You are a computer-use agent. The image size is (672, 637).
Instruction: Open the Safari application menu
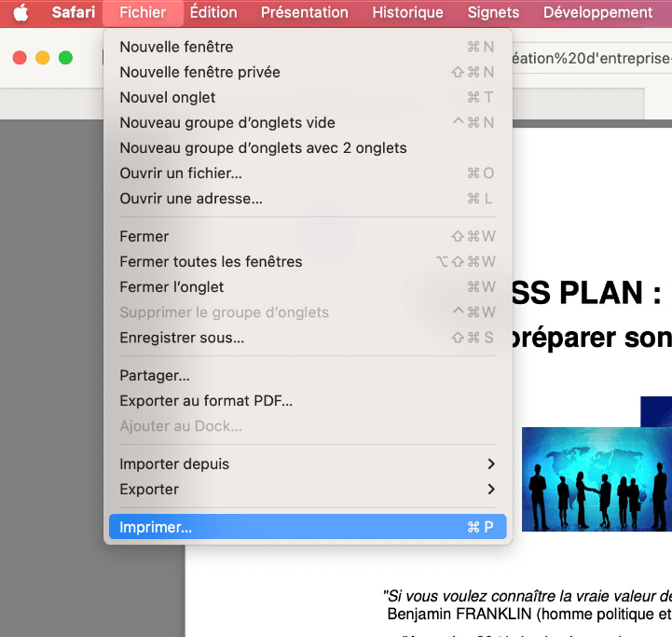click(74, 12)
